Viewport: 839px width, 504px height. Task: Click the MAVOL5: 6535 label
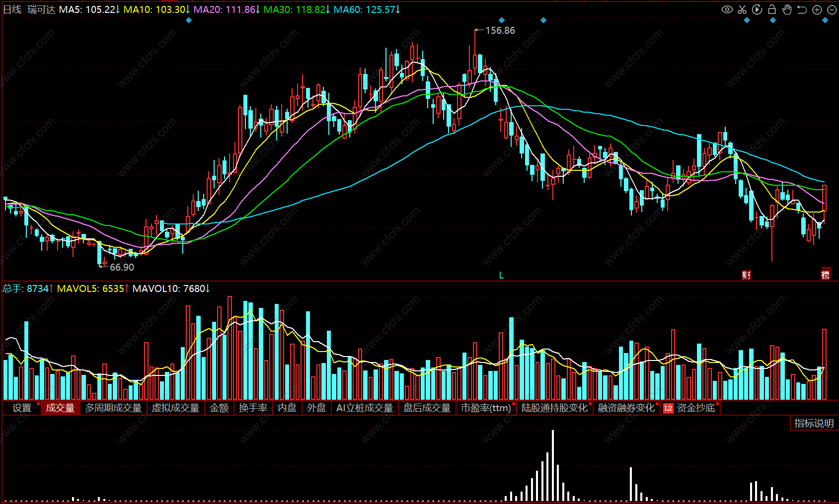[x=93, y=288]
